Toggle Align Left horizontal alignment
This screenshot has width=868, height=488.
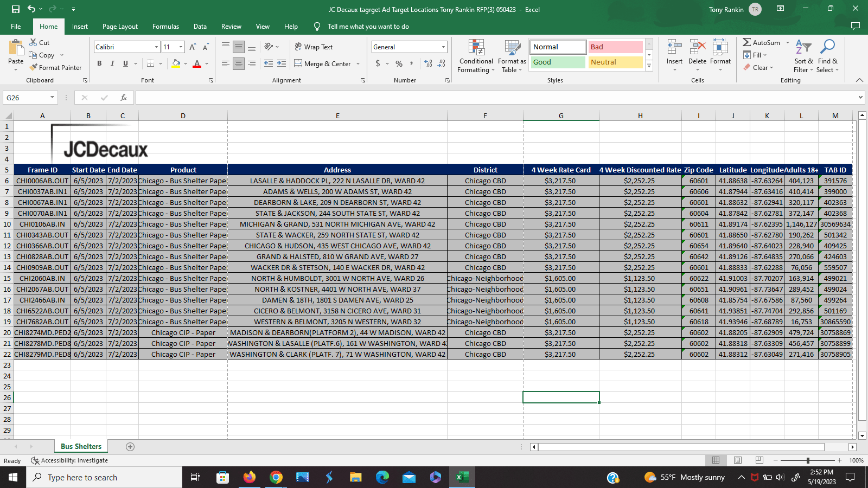click(226, 63)
